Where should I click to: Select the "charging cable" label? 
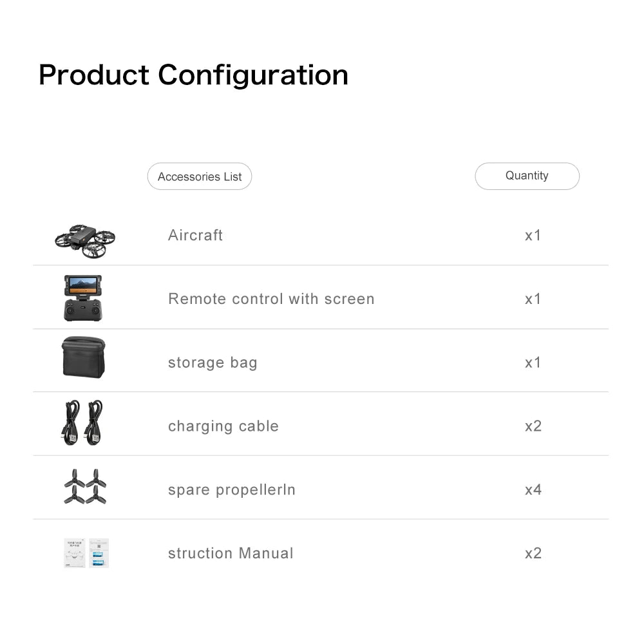pyautogui.click(x=223, y=426)
